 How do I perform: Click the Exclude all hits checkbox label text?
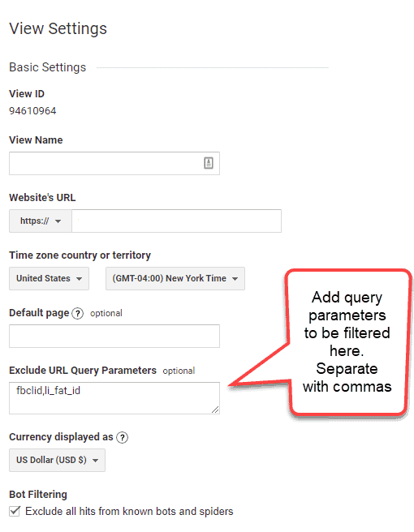pos(129,511)
